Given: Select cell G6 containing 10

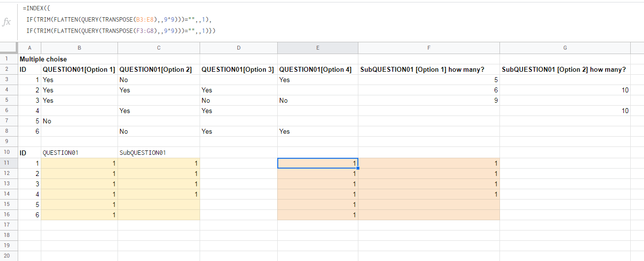Looking at the screenshot, I should 565,111.
